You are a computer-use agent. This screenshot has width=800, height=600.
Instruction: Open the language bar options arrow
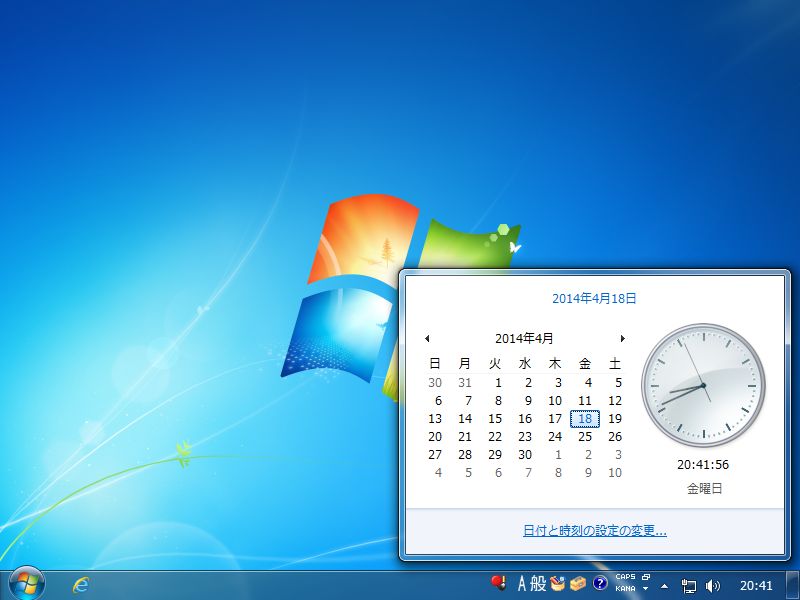(x=645, y=589)
